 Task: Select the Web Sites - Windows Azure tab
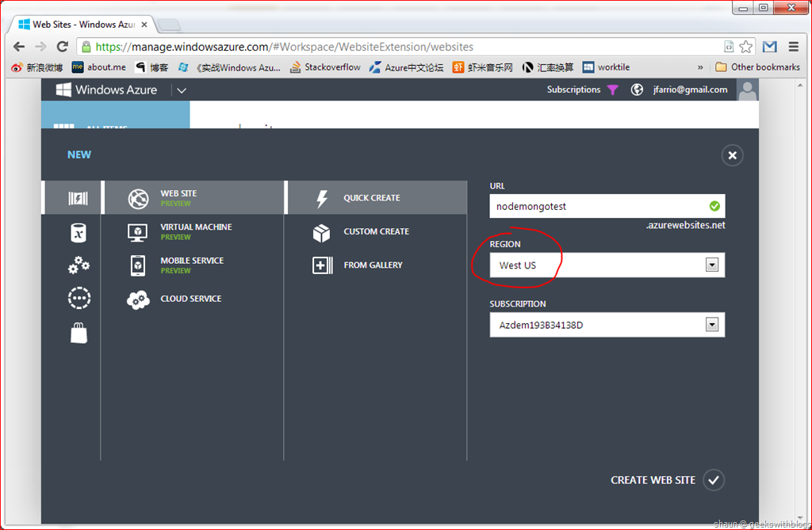click(x=81, y=25)
